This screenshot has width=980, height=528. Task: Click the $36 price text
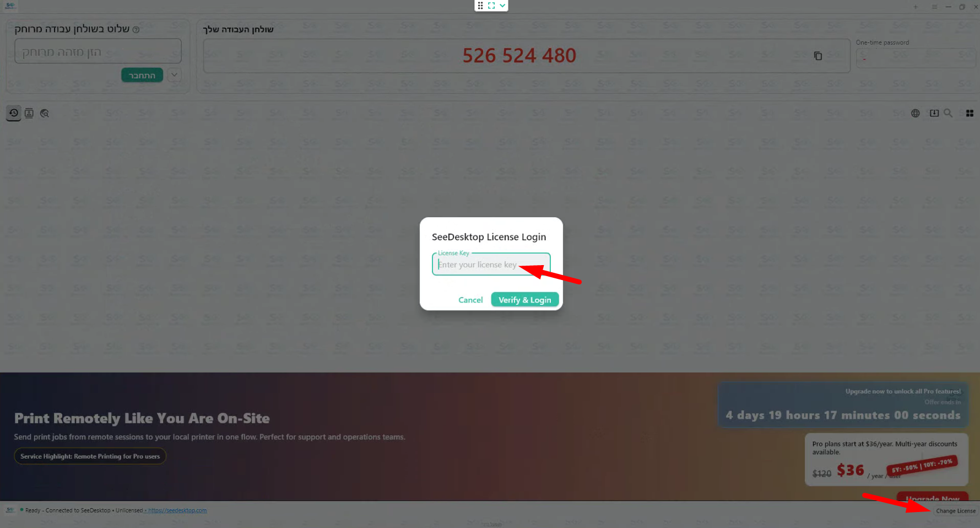click(x=851, y=470)
